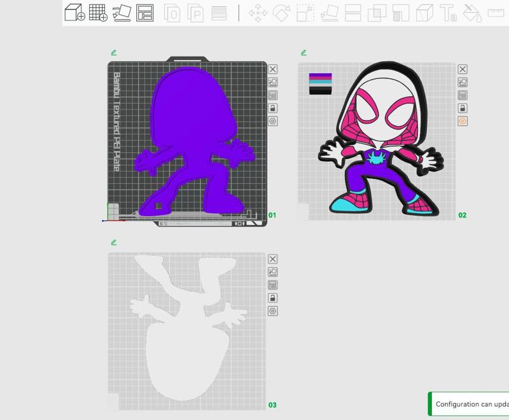Click the green 03 plate number
This screenshot has height=420, width=509.
pyautogui.click(x=272, y=405)
